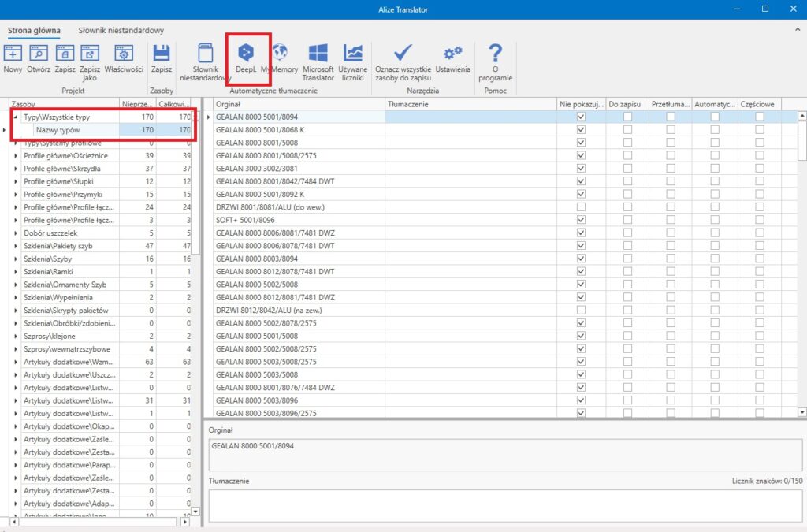Expand Szklenia\Pakiety szyb node
Screen dimensions: 807x532
[16, 245]
